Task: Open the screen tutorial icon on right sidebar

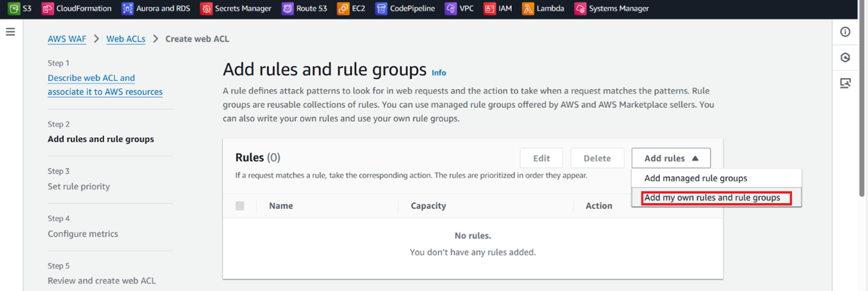Action: tap(845, 83)
